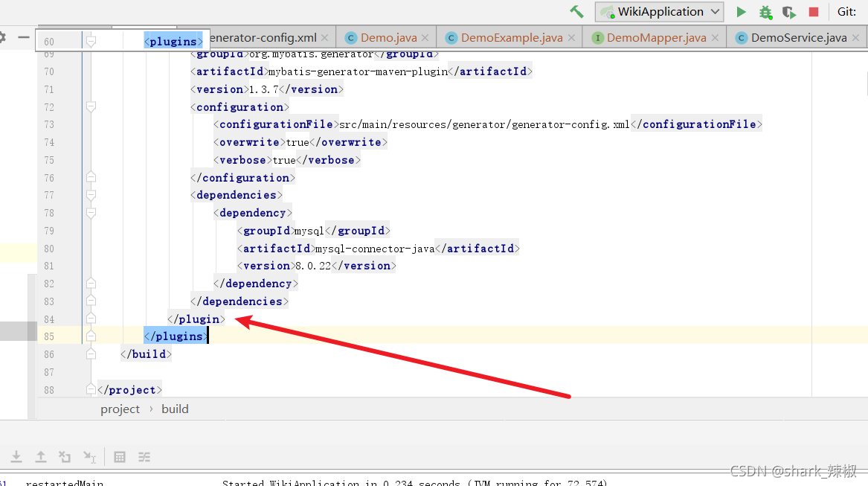
Task: Switch to the generator-config.xml tab
Action: click(x=263, y=38)
